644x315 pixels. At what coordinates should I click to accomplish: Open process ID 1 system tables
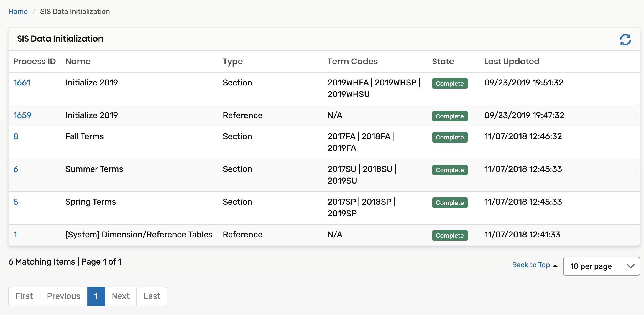point(15,235)
